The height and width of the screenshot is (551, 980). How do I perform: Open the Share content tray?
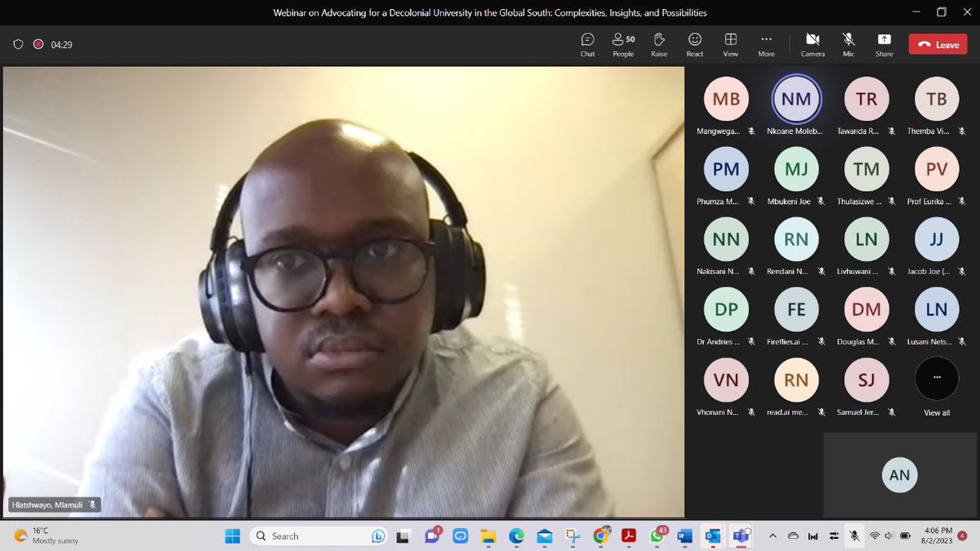884,44
